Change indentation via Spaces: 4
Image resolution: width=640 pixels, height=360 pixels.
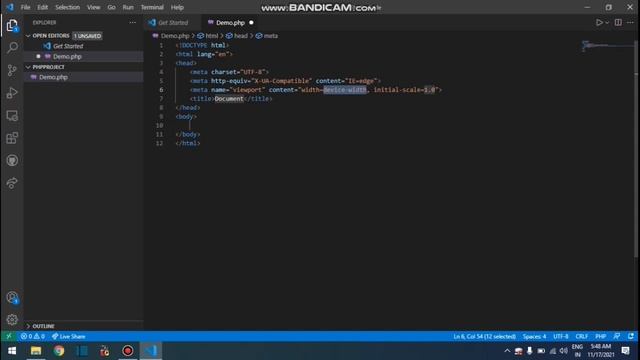pos(534,336)
